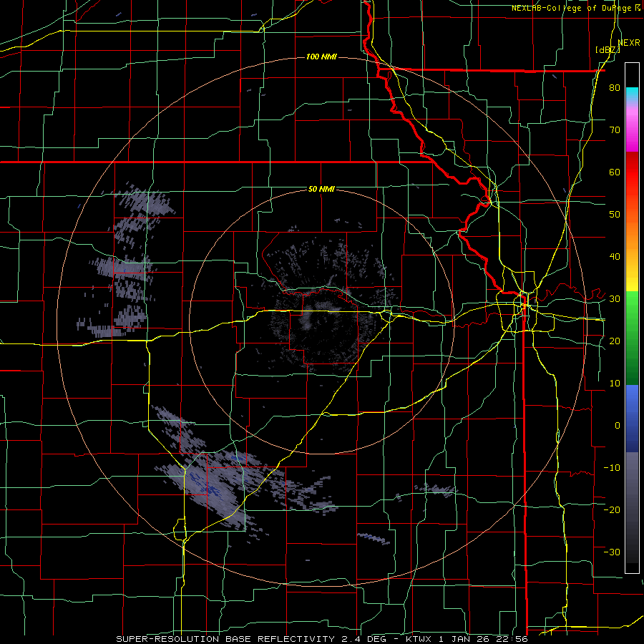Click the 20 value on the dBZ scale
Image resolution: width=644 pixels, height=644 pixels.
pyautogui.click(x=615, y=341)
